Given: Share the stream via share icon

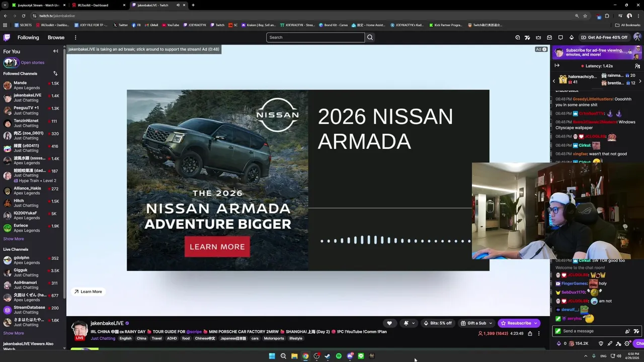Looking at the screenshot, I should (530, 333).
